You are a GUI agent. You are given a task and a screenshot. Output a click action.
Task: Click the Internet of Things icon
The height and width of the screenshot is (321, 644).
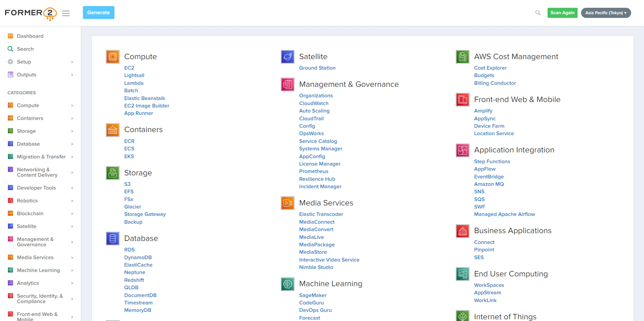tap(463, 316)
